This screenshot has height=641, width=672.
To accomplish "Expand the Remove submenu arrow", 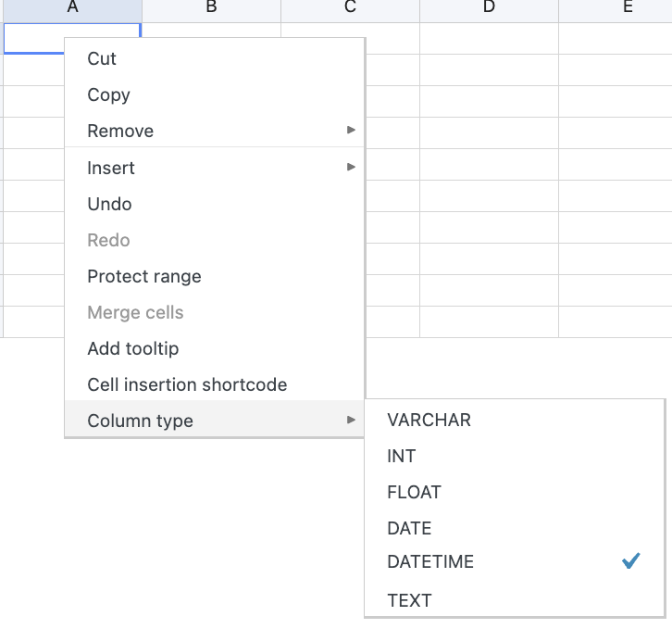I will point(351,131).
